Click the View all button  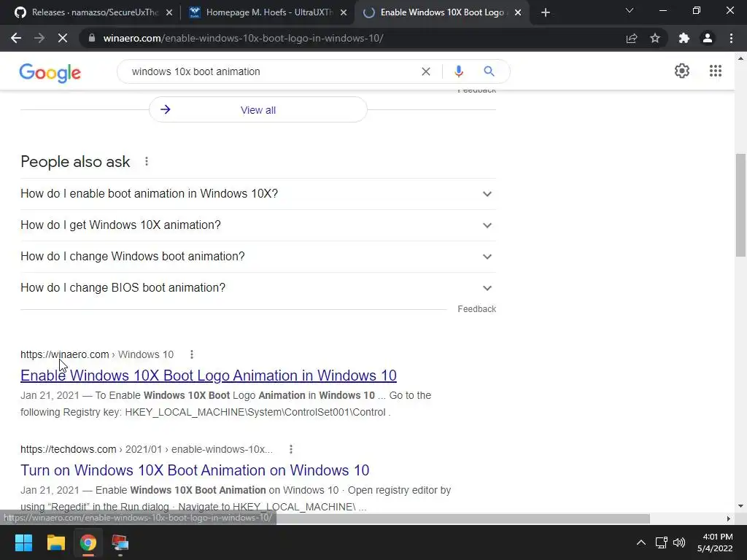point(258,110)
